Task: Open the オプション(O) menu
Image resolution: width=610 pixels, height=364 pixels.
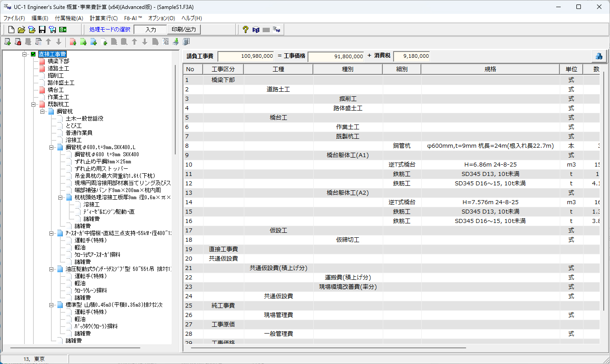Action: (161, 18)
